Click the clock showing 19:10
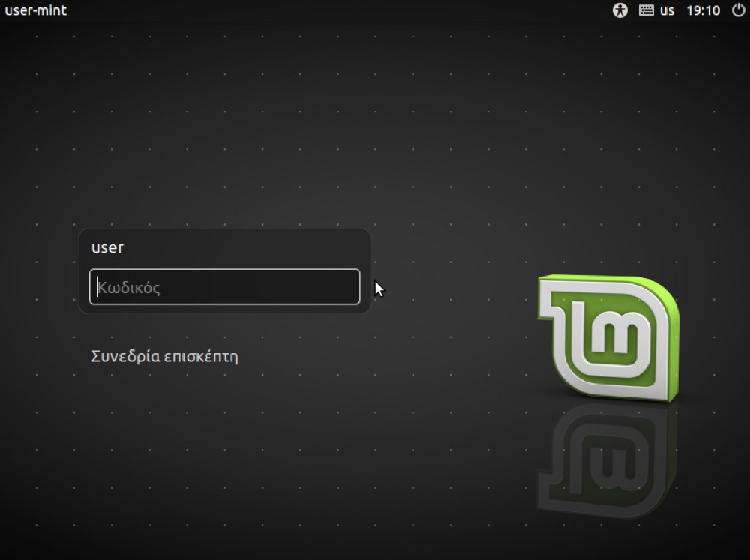Screen dimensions: 750x560 coord(703,10)
